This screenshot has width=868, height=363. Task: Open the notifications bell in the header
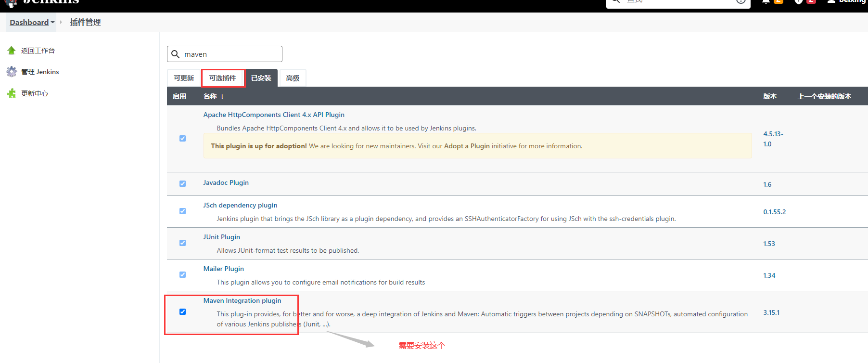click(766, 1)
